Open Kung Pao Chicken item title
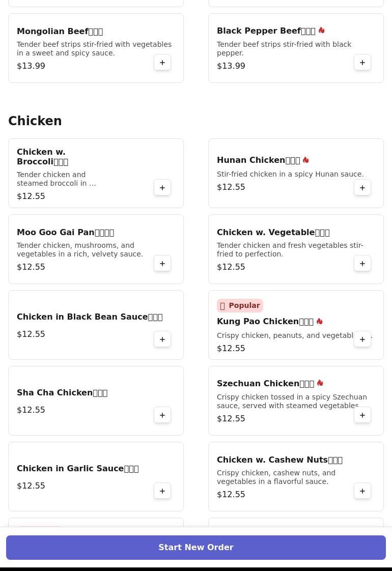Screen dimensions: 392x571 [265, 322]
